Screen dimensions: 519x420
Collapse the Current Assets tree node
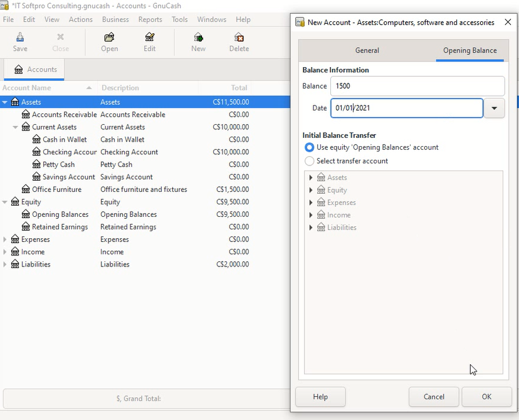coord(16,127)
